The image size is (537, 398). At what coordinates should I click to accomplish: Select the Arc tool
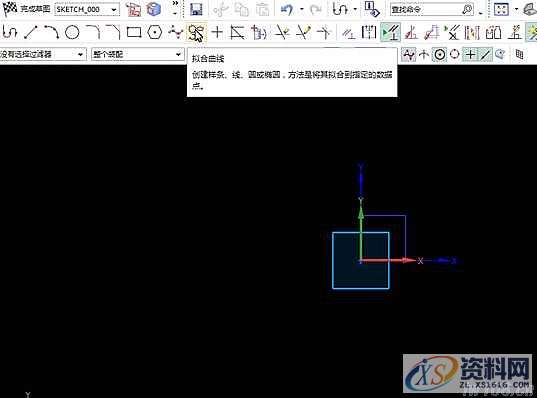coord(51,33)
